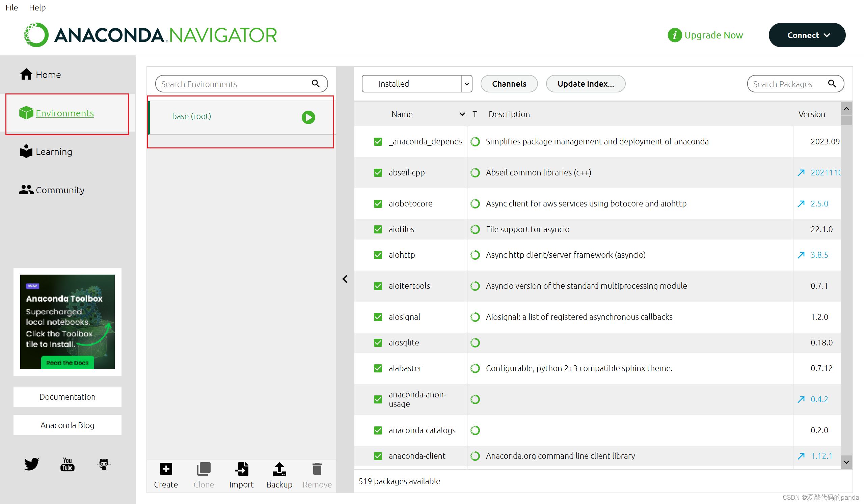Switch to the Learning tab in sidebar
The image size is (864, 504).
[x=54, y=151]
